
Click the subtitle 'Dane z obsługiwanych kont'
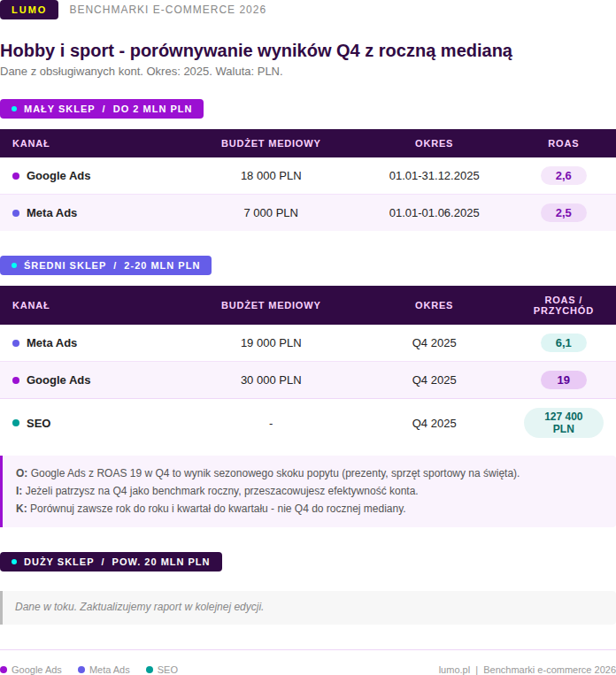142,72
